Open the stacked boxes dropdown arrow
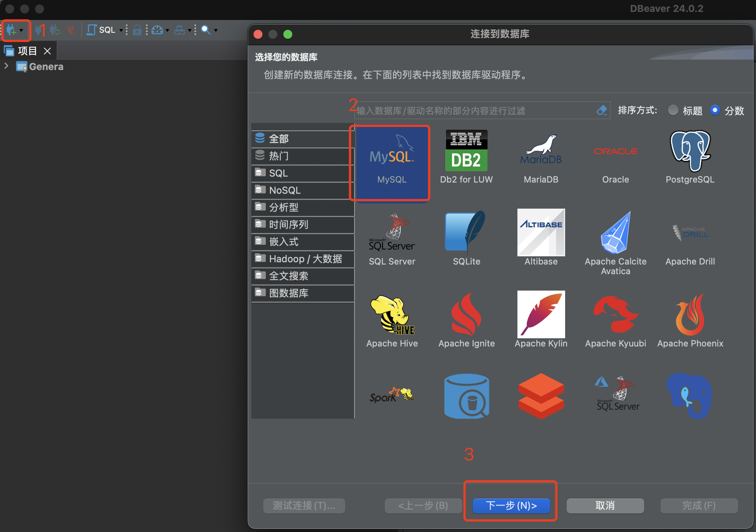 (x=189, y=30)
